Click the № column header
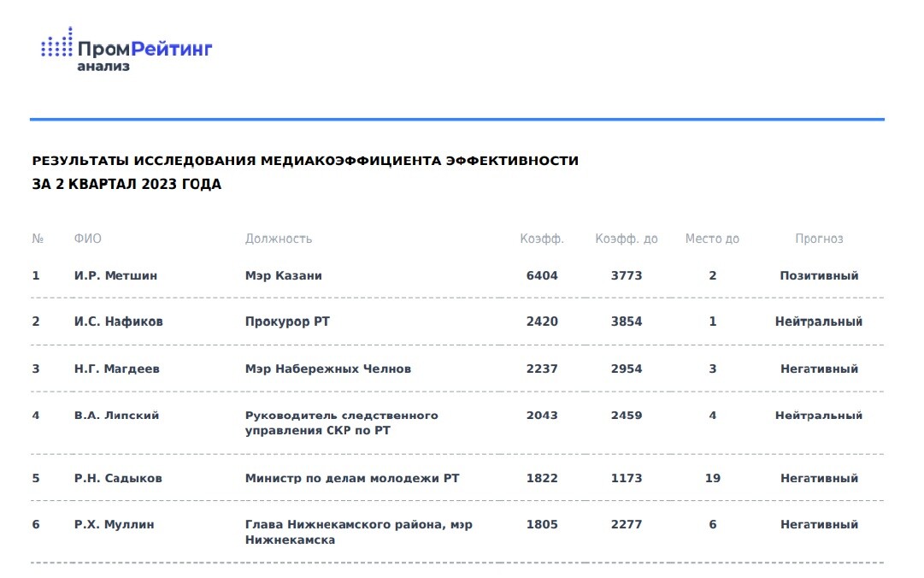Image resolution: width=924 pixels, height=578 pixels. 38,239
